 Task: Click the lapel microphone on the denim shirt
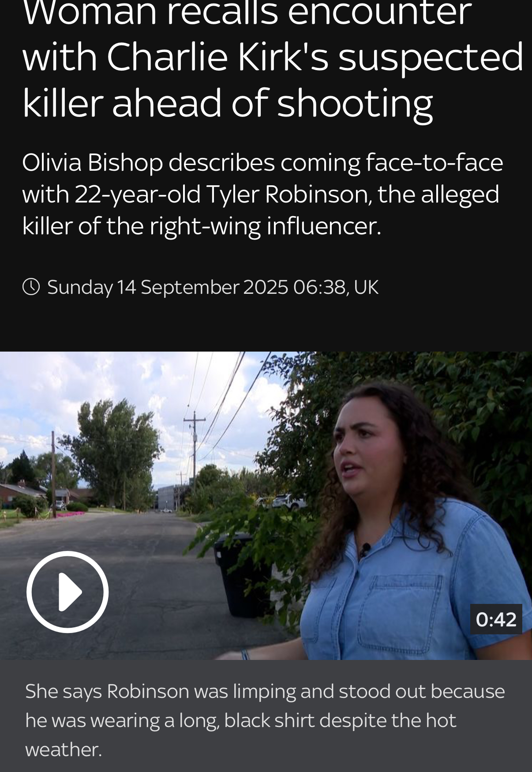tap(365, 550)
